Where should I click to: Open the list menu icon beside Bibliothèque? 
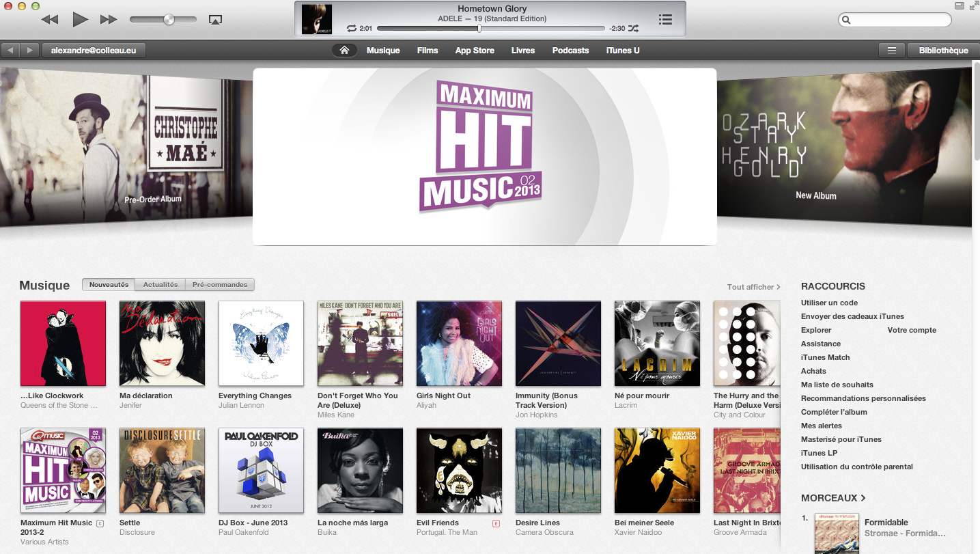pos(892,50)
